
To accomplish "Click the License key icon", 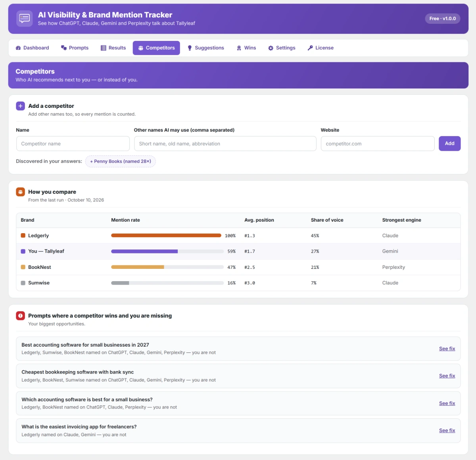I will tap(310, 48).
